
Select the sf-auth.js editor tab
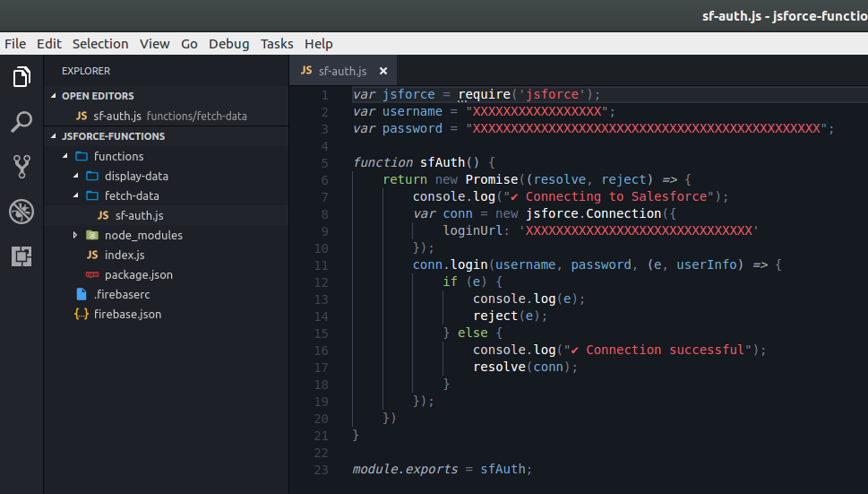[x=343, y=71]
